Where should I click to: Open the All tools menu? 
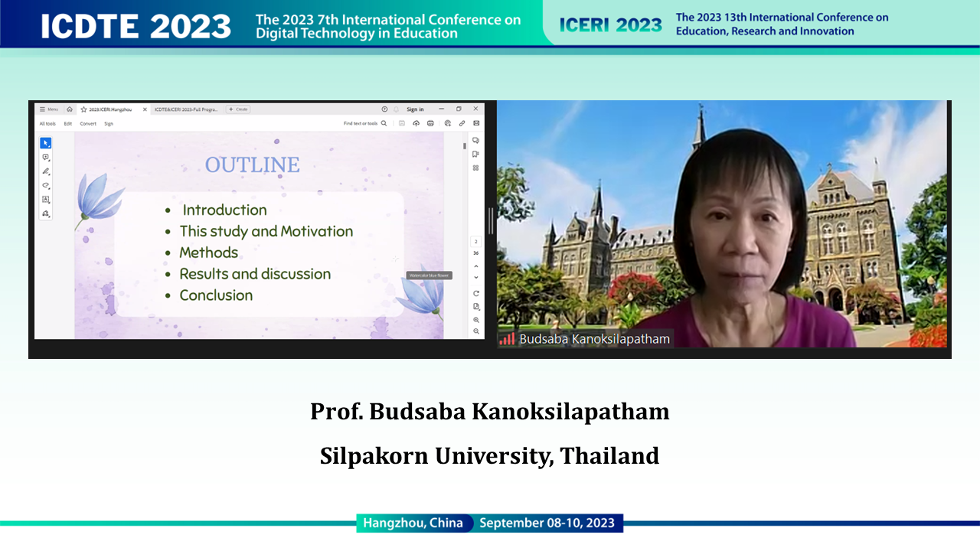[x=47, y=123]
